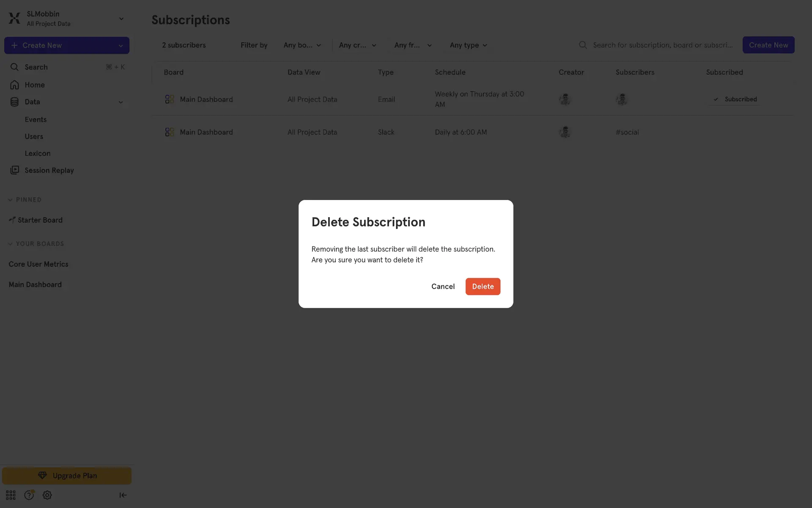
Task: Collapse the PINNED section
Action: (10, 200)
